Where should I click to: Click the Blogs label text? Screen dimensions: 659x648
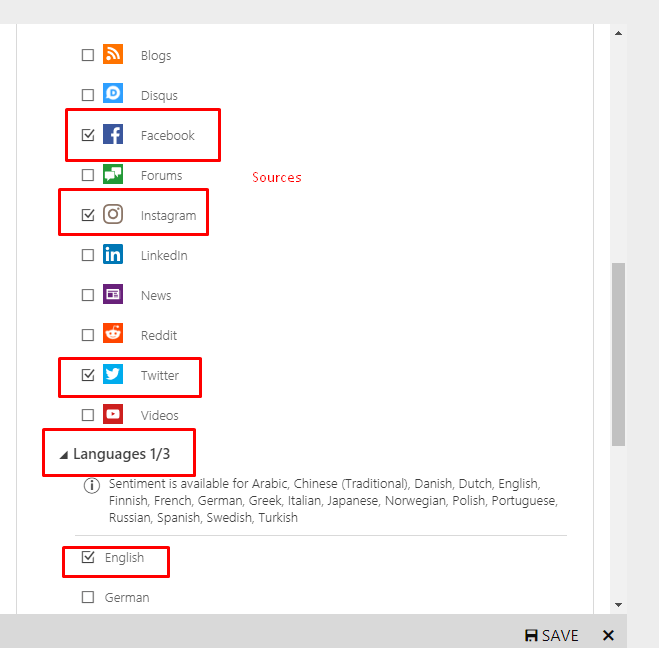point(156,55)
